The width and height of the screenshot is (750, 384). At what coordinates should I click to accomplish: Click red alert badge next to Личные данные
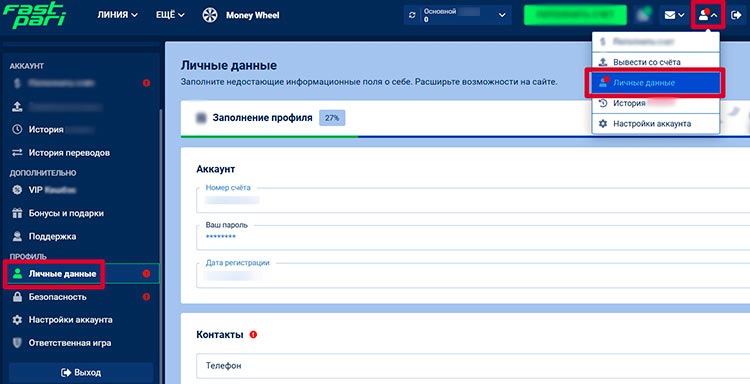tap(146, 274)
